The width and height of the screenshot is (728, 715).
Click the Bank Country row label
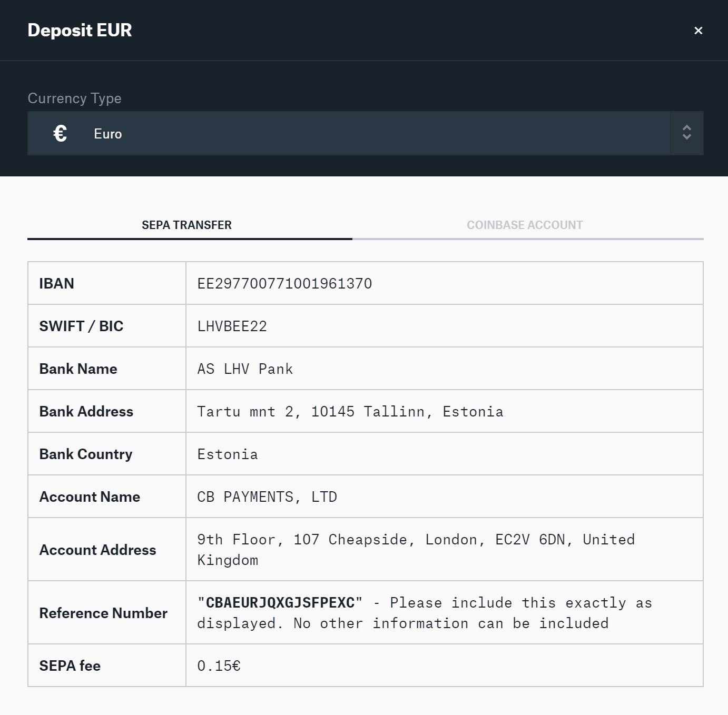click(x=86, y=454)
